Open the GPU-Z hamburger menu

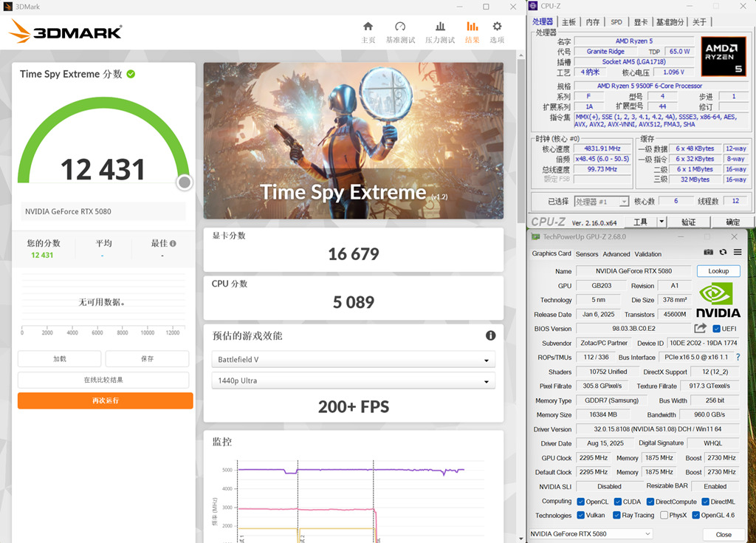(x=737, y=253)
